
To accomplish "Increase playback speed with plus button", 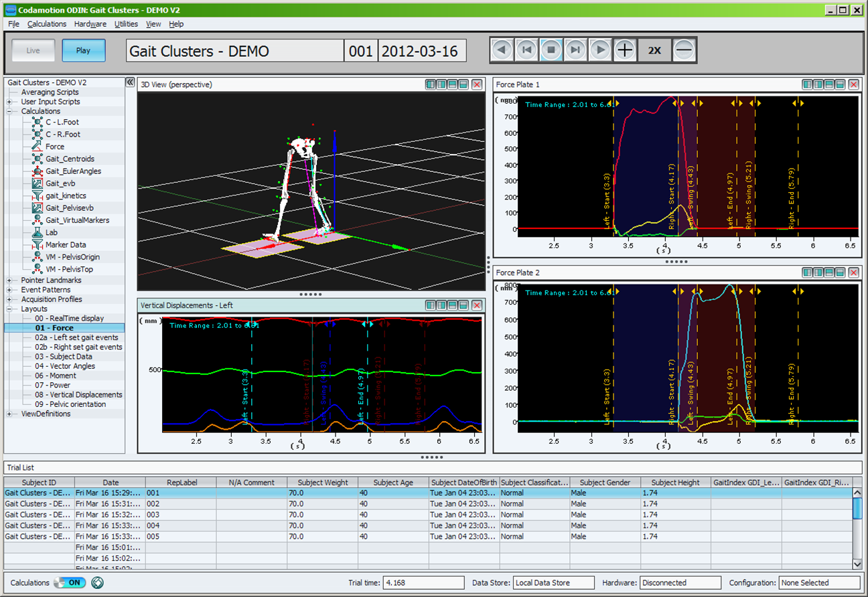I will coord(625,50).
